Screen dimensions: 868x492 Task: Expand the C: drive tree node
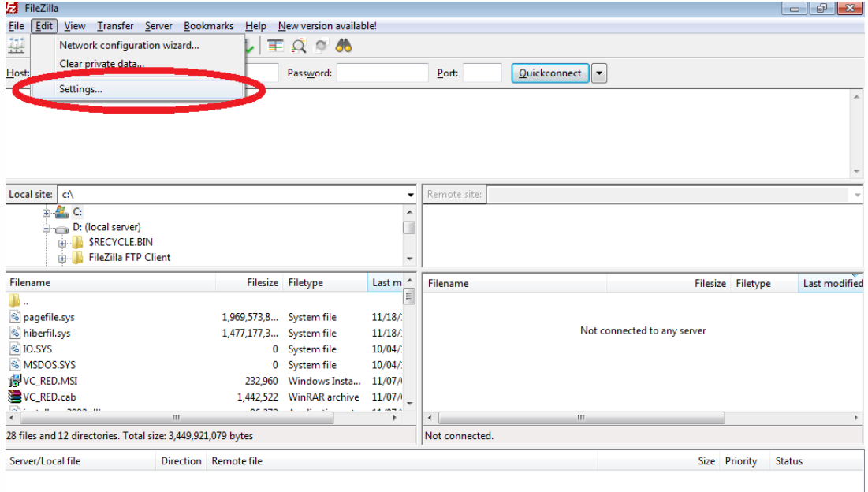click(46, 213)
